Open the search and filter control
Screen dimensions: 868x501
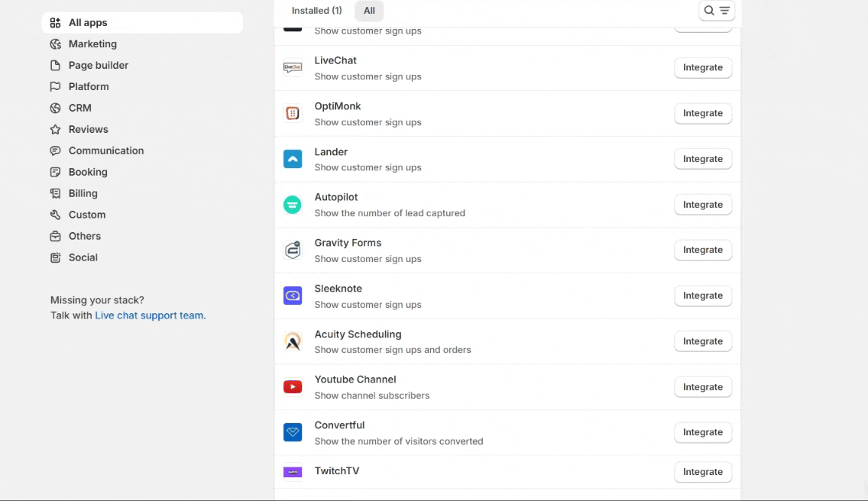click(x=717, y=11)
